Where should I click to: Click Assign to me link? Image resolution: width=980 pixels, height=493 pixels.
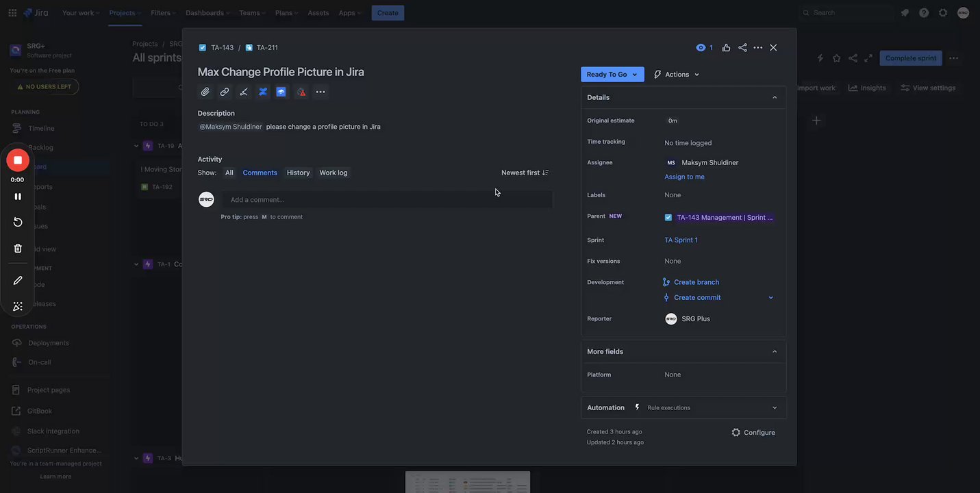[x=684, y=177]
